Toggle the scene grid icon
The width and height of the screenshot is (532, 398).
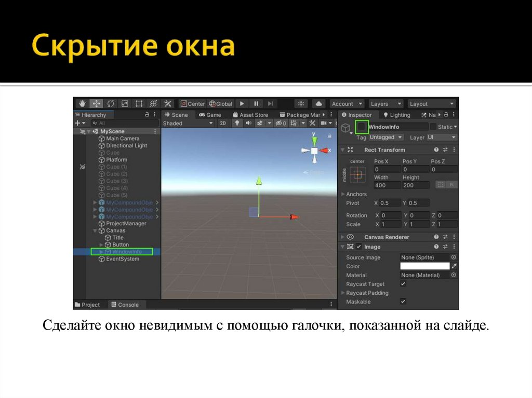294,123
